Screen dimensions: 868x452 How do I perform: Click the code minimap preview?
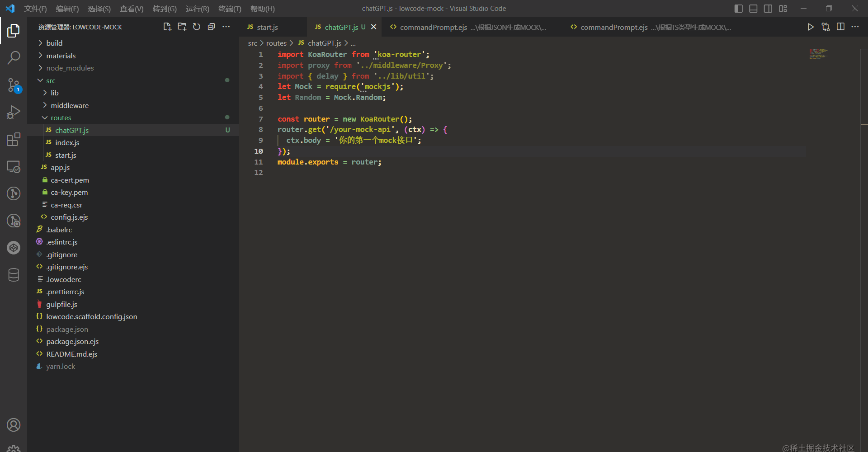click(x=818, y=54)
